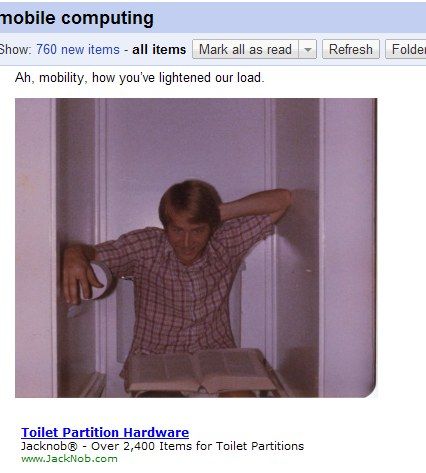
Task: Click the "mobile computing" feed title
Action: (76, 18)
